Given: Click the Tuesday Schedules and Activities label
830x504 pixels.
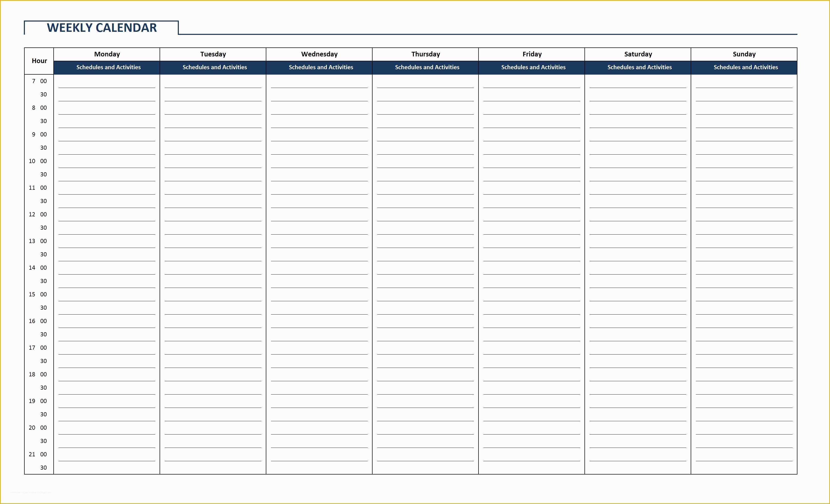Looking at the screenshot, I should pyautogui.click(x=214, y=67).
